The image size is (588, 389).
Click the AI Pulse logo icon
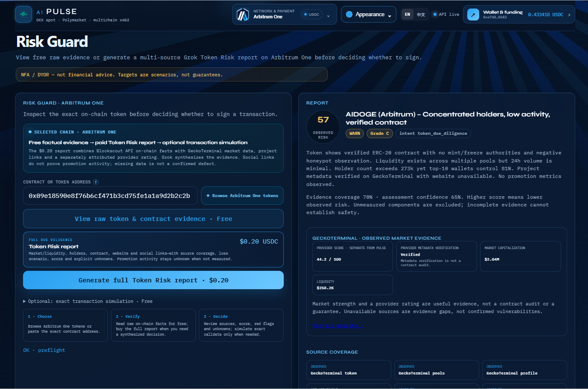pos(23,14)
